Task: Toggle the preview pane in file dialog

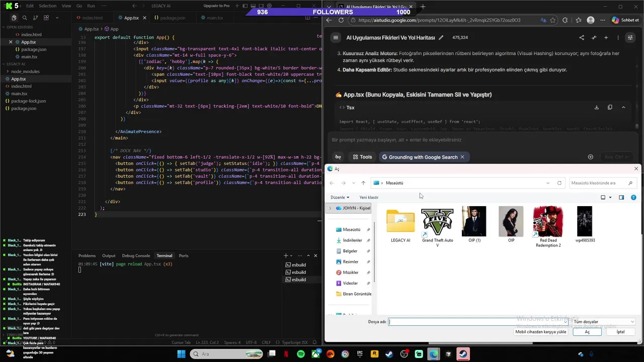Action: tap(621, 197)
